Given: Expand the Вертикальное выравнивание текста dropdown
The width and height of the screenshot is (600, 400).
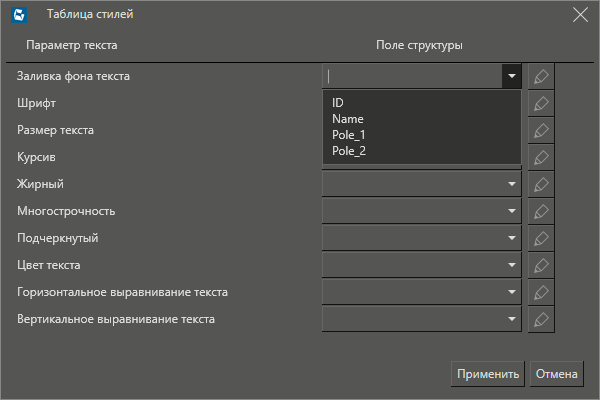Looking at the screenshot, I should pos(512,319).
